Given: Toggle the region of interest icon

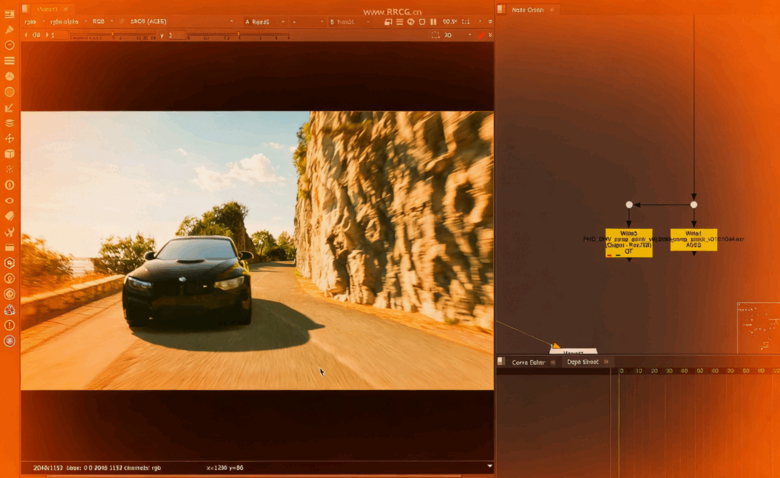Looking at the screenshot, I should click(435, 35).
